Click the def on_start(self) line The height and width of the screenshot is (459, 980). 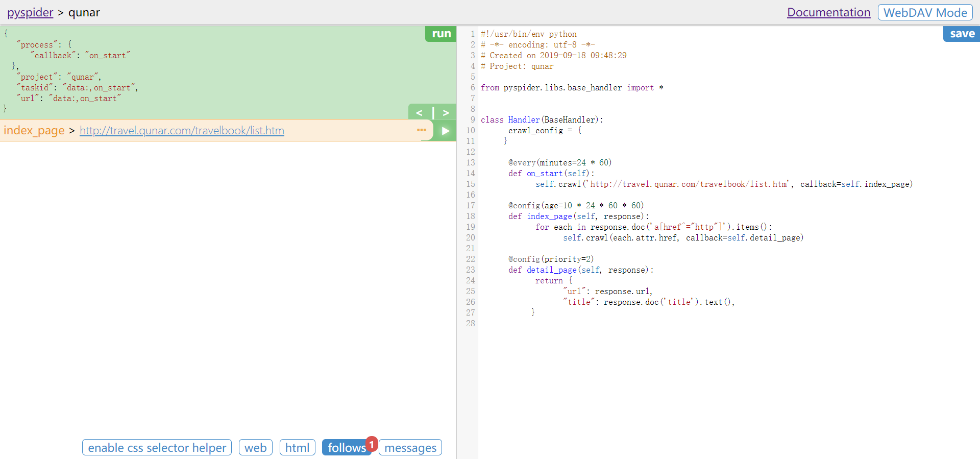click(x=551, y=173)
